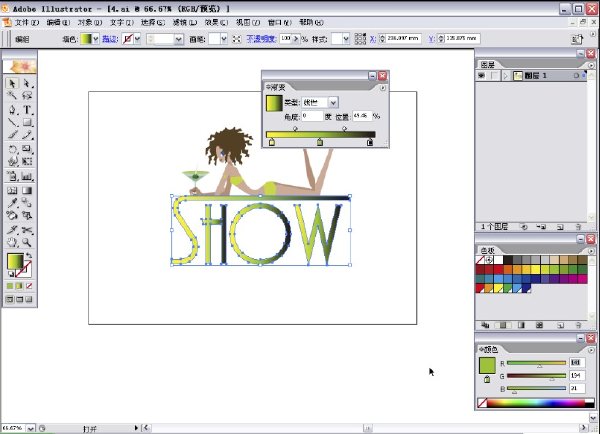Image resolution: width=600 pixels, height=434 pixels.
Task: Open the stroke weight dropdown
Action: 179,39
